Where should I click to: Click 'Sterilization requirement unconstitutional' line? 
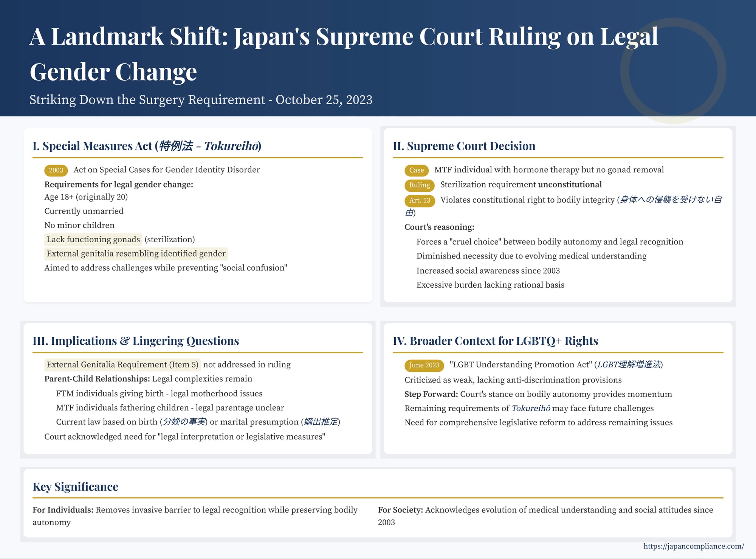521,184
